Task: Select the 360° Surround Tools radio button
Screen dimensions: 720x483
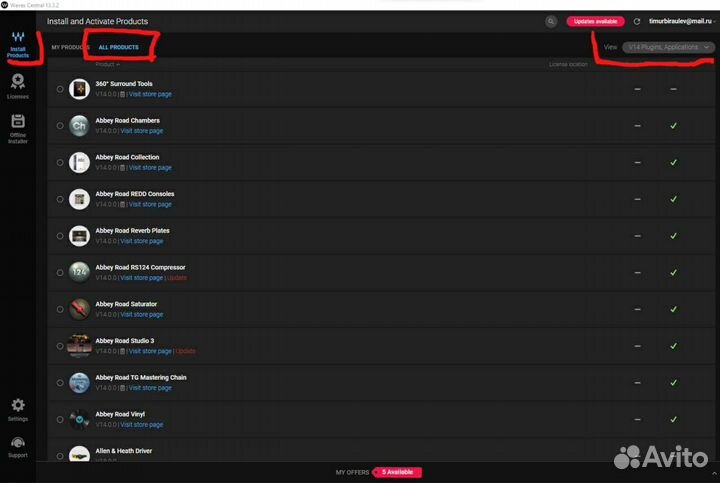Action: coord(60,89)
